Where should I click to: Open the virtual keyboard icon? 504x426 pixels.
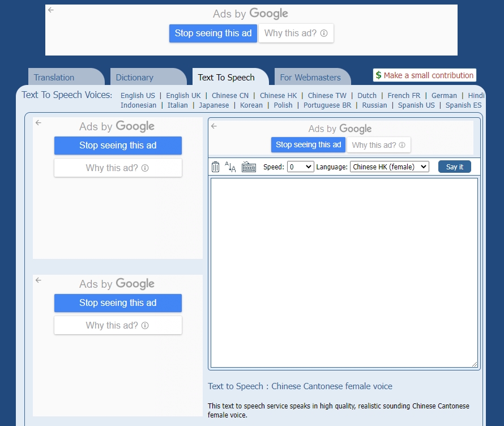coord(249,167)
